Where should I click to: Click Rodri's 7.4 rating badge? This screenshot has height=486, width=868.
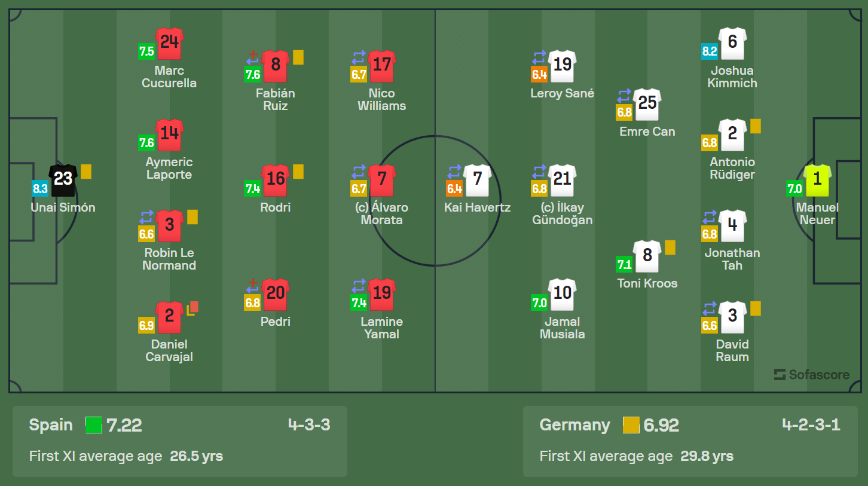252,189
